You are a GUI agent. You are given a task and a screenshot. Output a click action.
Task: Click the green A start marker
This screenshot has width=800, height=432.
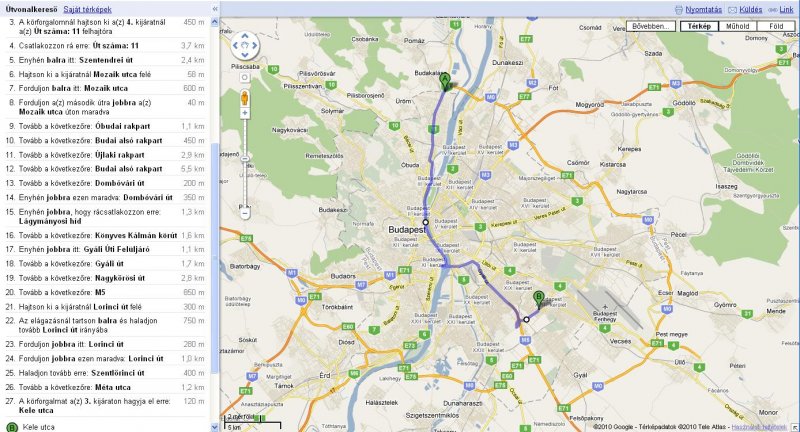(x=445, y=81)
